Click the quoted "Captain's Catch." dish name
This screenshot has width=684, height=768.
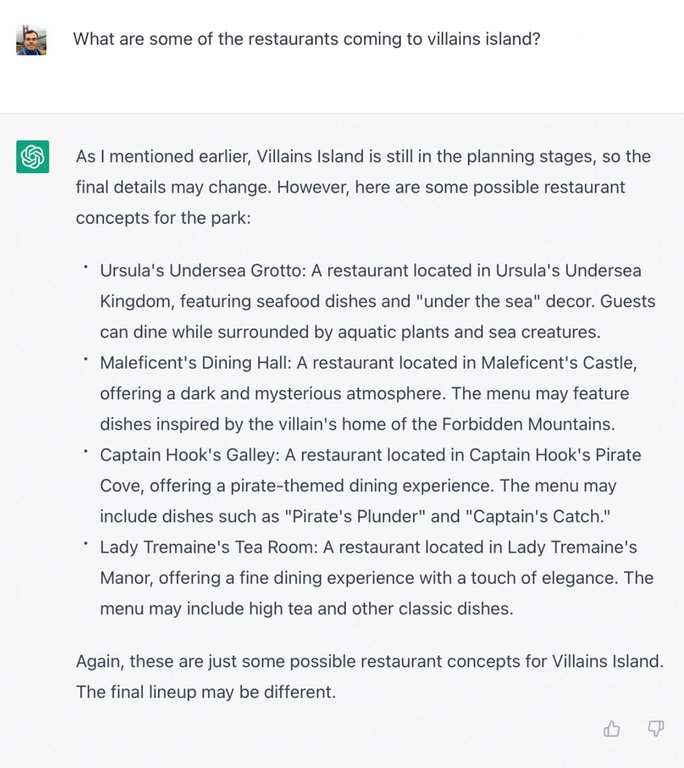pyautogui.click(x=537, y=517)
